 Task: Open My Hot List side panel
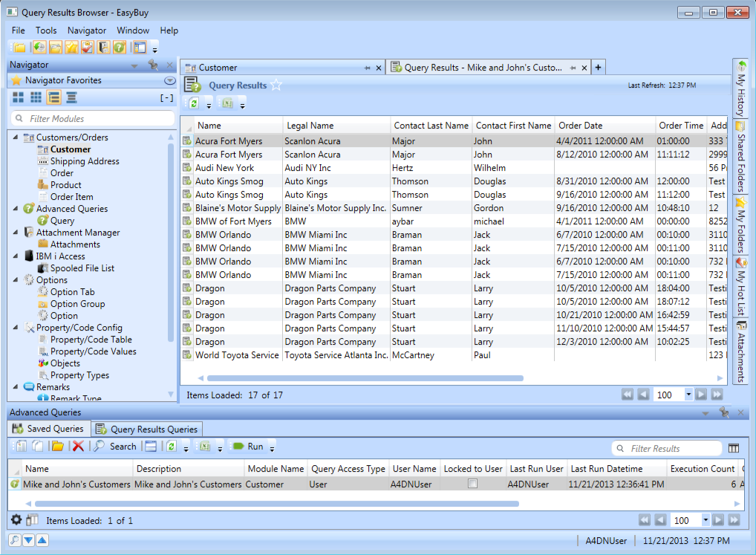tap(740, 287)
